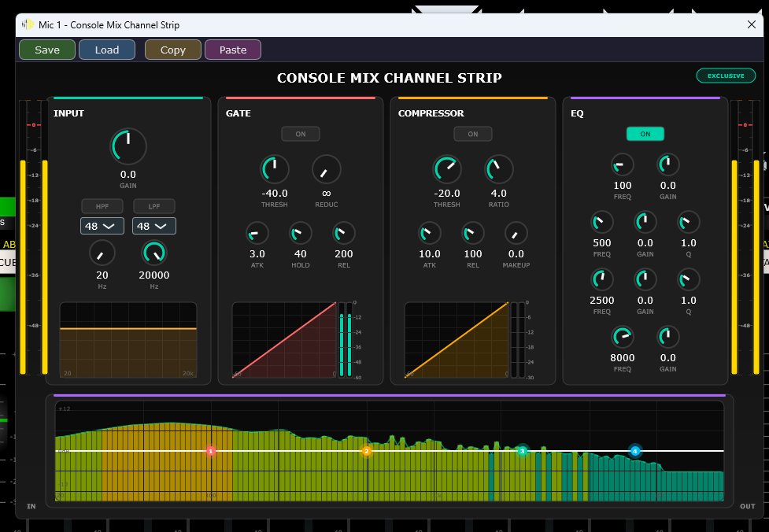The width and height of the screenshot is (769, 532).
Task: Select EQ band 1 node on graph
Action: [x=211, y=451]
